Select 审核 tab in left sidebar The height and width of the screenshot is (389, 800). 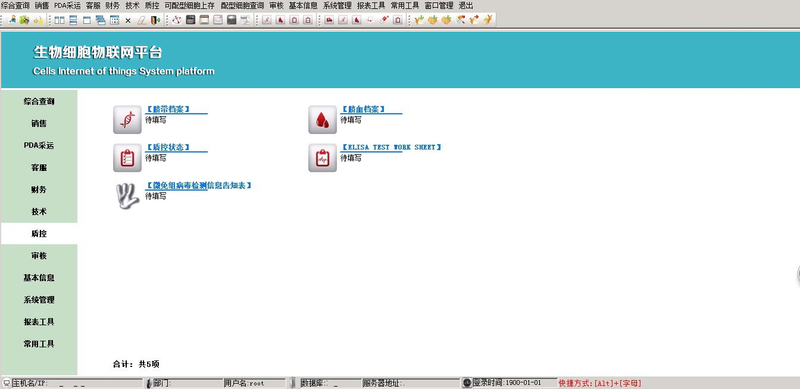[x=39, y=256]
